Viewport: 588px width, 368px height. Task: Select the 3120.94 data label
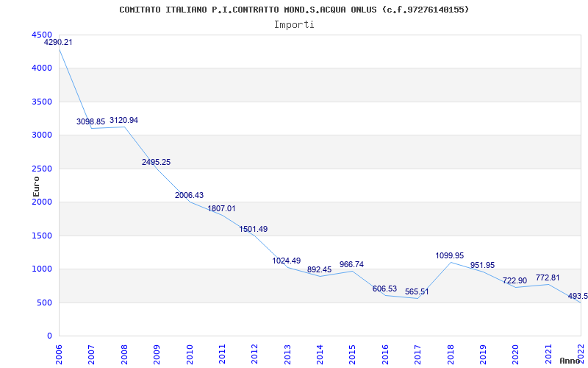coord(123,121)
